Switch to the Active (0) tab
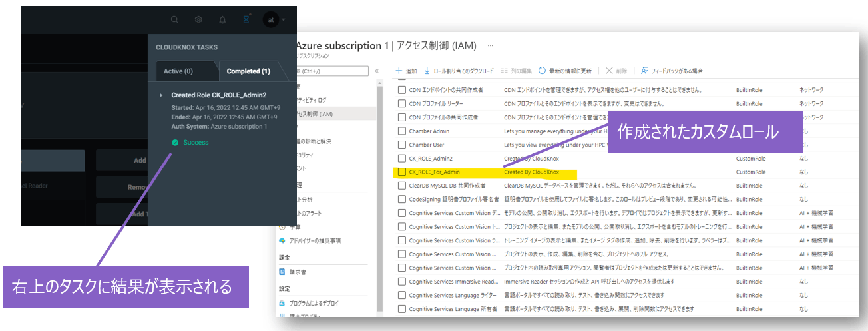868x331 pixels. click(178, 71)
